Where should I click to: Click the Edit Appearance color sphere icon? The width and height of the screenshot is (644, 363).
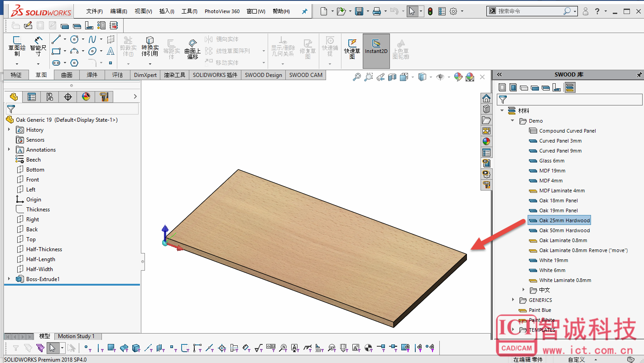click(x=458, y=77)
